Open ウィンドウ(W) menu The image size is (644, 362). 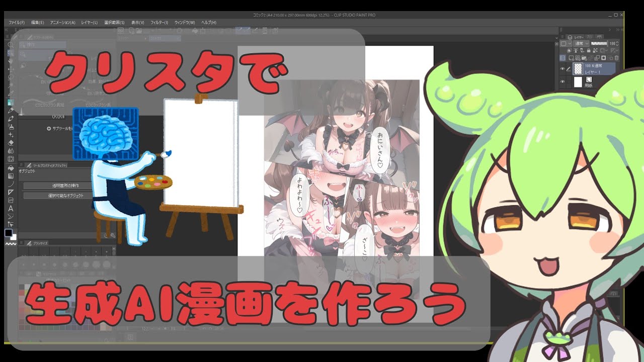(x=185, y=23)
